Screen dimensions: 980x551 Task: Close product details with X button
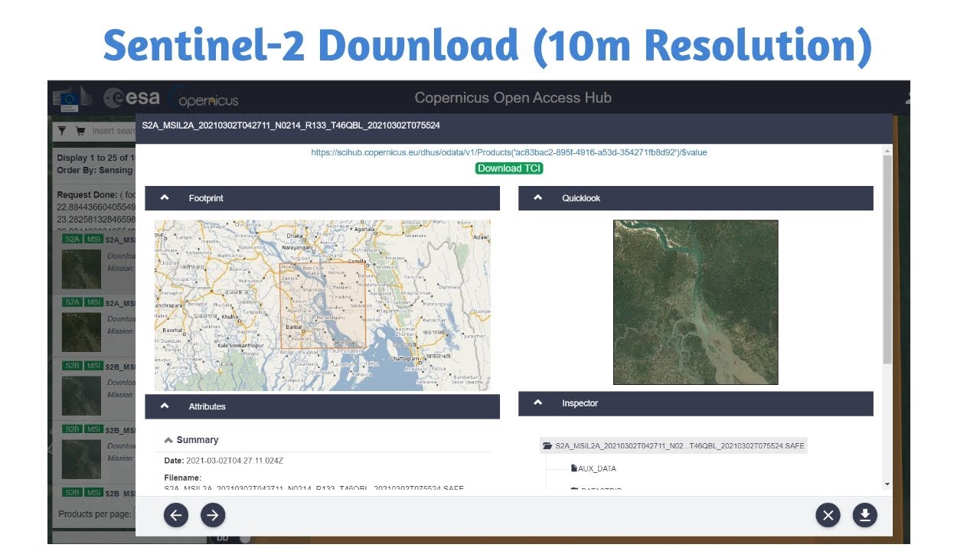pyautogui.click(x=828, y=515)
